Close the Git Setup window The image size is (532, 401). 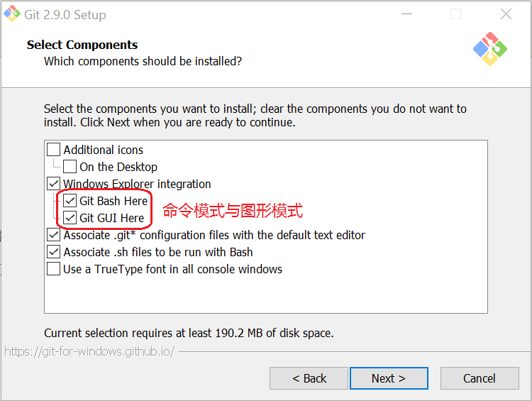pos(506,14)
